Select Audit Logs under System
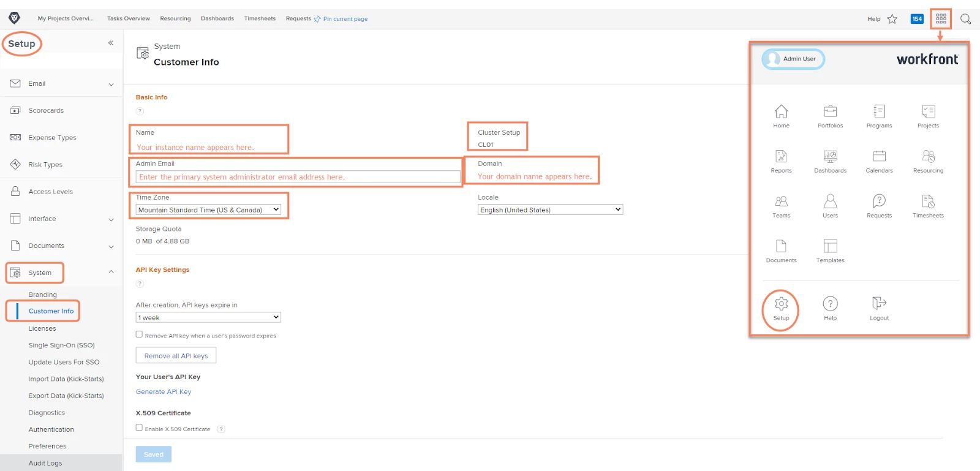Viewport: 980px width, 471px height. [x=45, y=463]
